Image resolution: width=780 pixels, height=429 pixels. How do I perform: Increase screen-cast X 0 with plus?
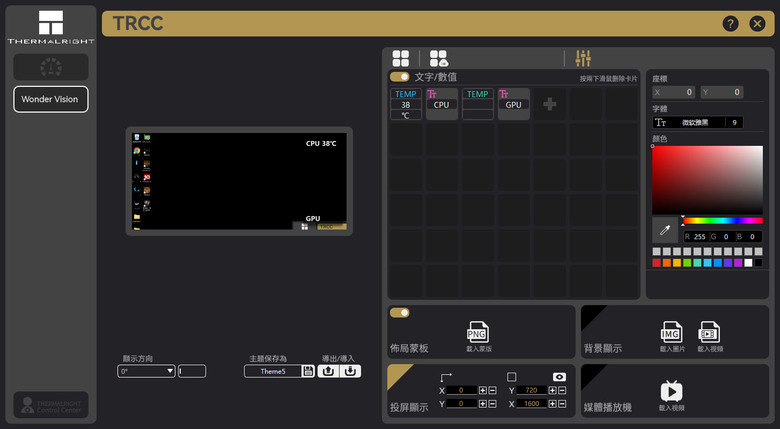[x=483, y=390]
